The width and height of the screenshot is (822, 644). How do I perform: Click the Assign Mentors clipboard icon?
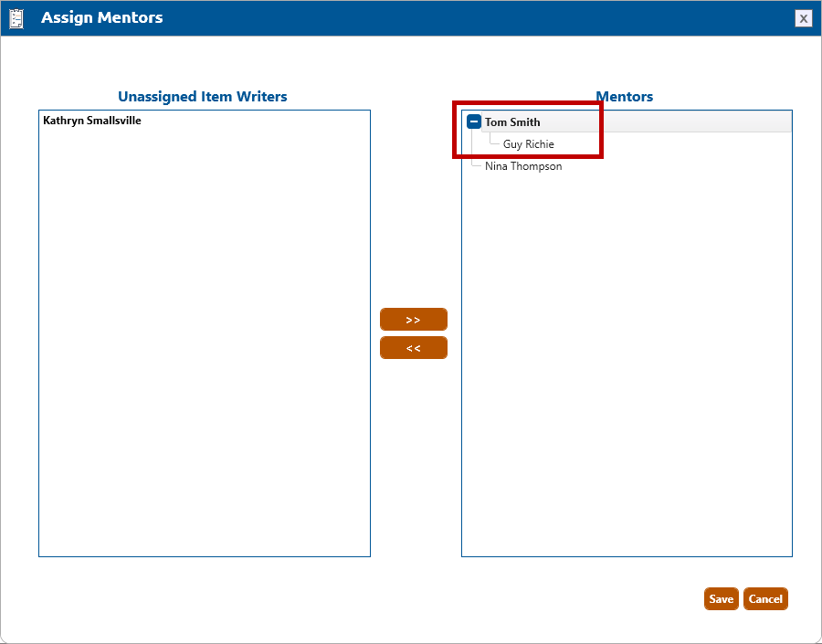click(x=16, y=18)
